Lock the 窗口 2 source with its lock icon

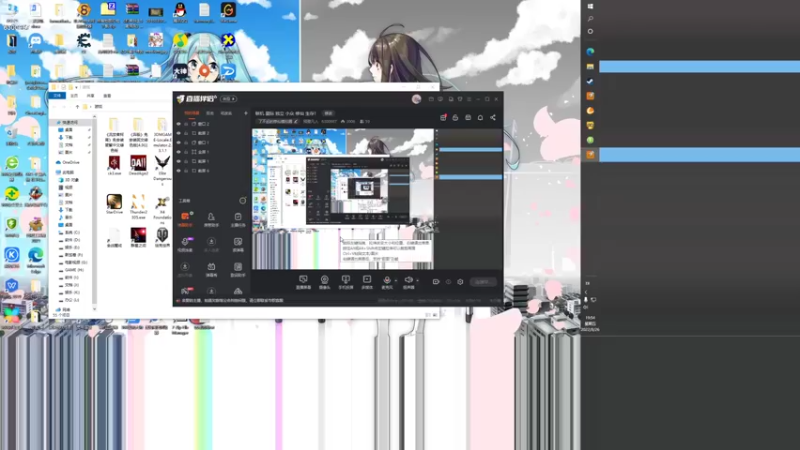point(186,124)
